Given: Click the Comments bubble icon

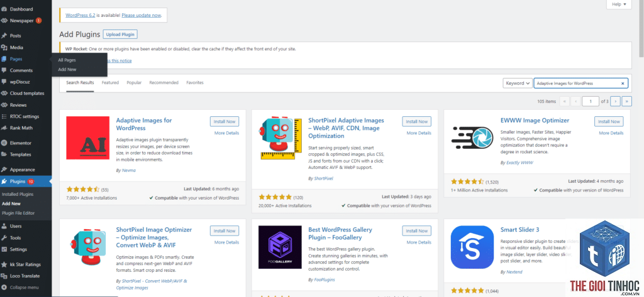Looking at the screenshot, I should tap(4, 70).
